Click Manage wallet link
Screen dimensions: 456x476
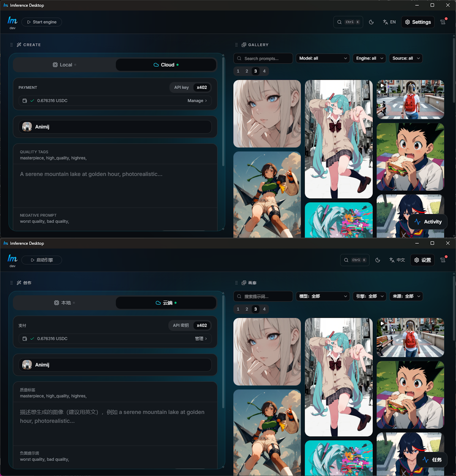pos(197,101)
